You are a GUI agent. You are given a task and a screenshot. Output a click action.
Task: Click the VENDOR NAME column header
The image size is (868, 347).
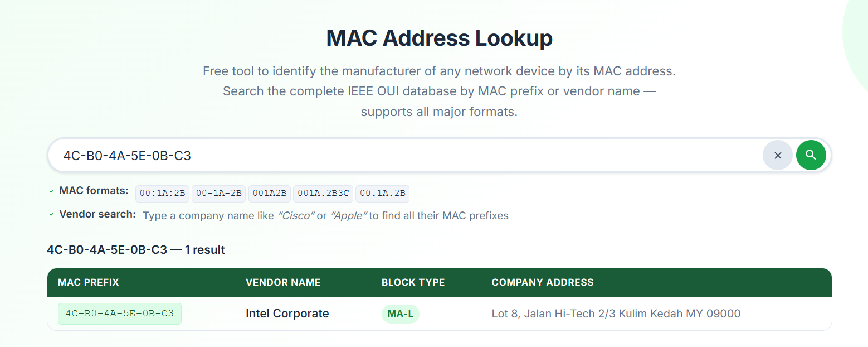[283, 282]
